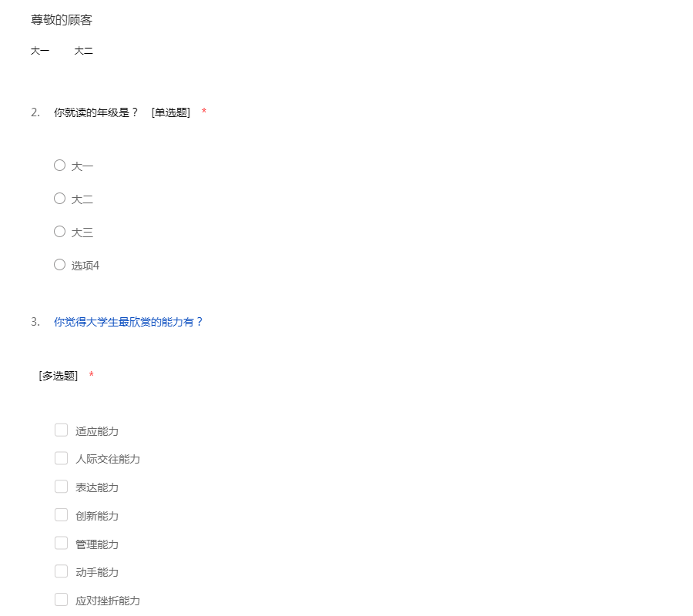Viewport: 693px width, 616px height.
Task: Select the 大一 radio button
Action: (59, 166)
